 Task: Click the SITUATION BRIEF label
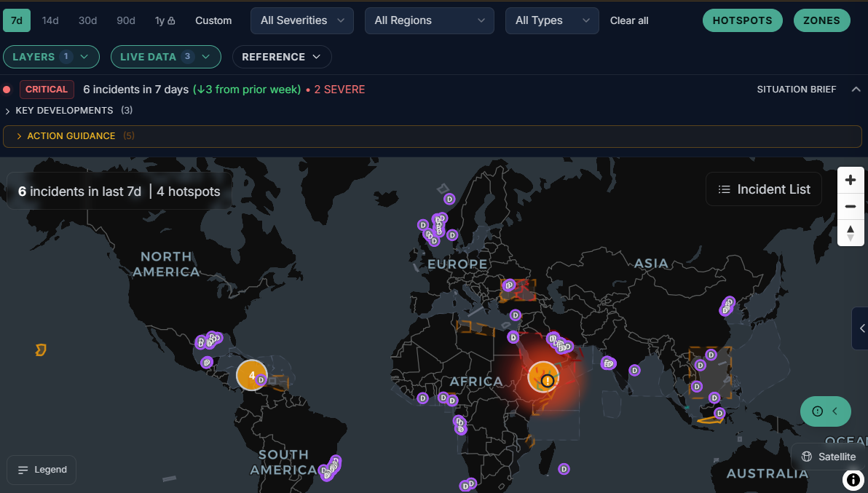[x=796, y=90]
